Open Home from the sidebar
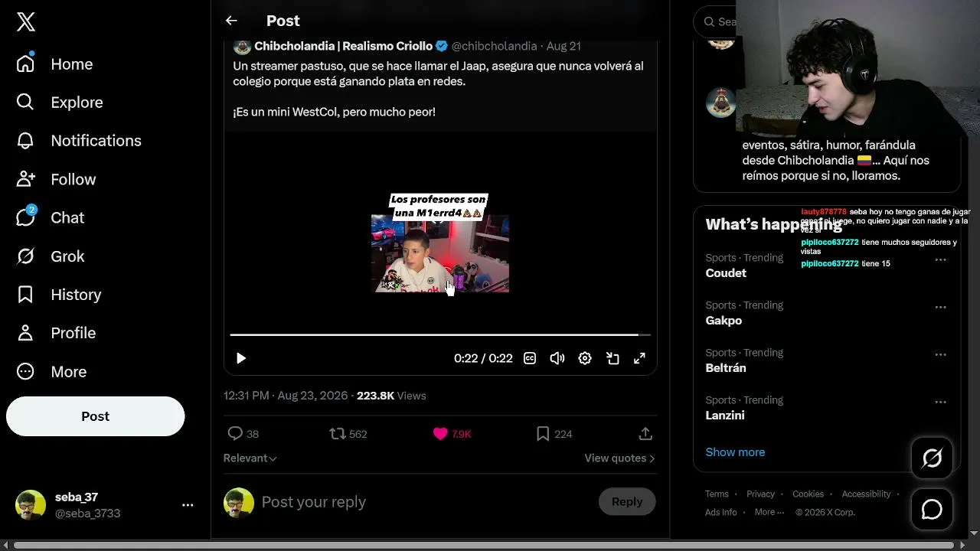The width and height of the screenshot is (980, 551). pyautogui.click(x=54, y=64)
